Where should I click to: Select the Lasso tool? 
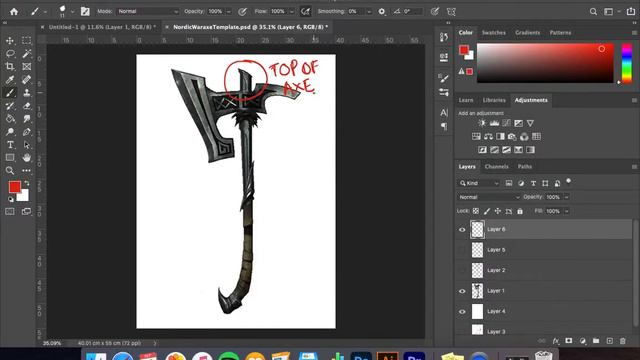(10, 53)
